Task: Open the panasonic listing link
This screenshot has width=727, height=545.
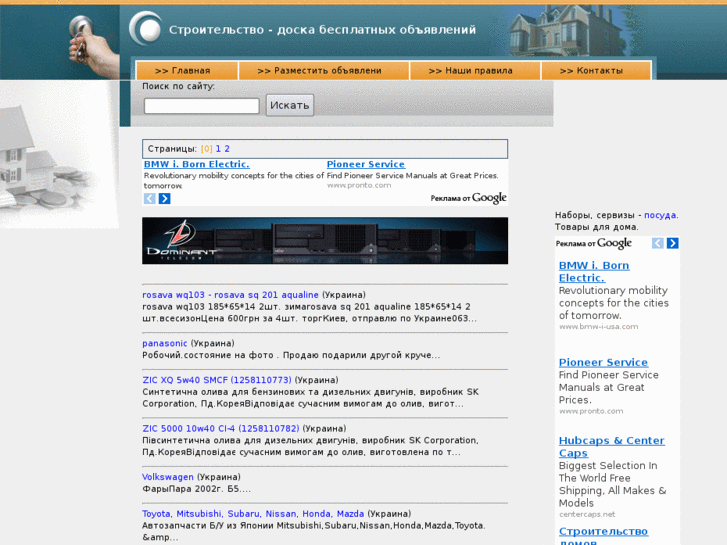Action: 165,343
